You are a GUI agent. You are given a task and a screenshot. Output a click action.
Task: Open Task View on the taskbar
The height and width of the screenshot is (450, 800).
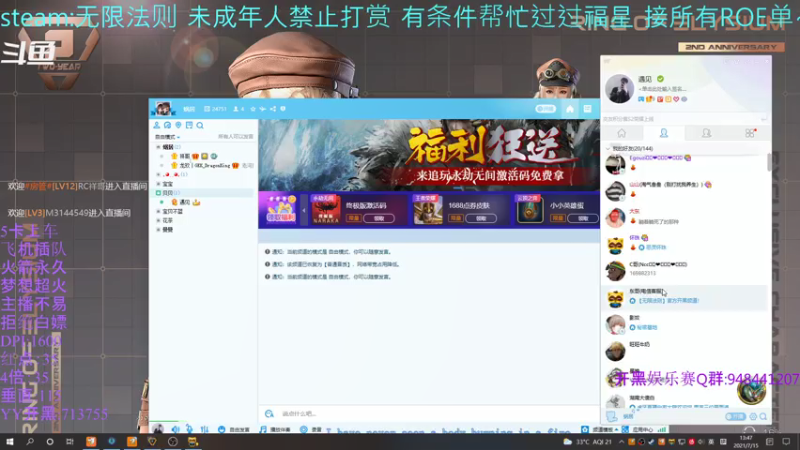[70, 441]
